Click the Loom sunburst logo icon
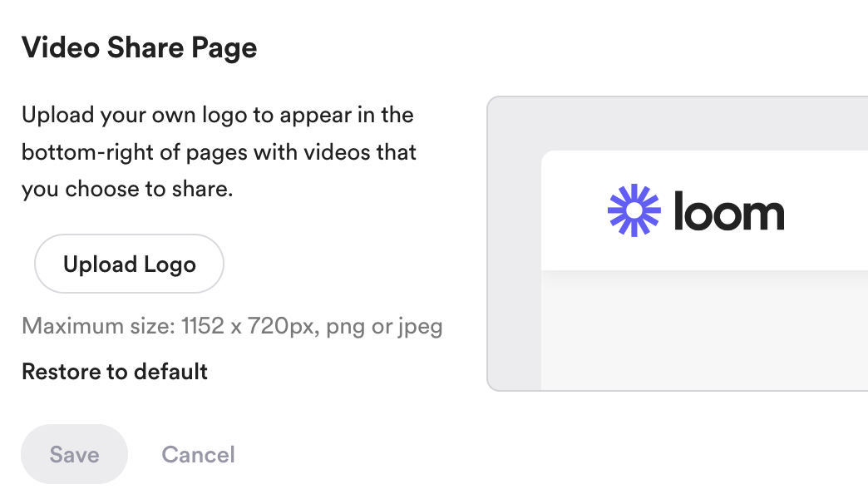Image resolution: width=868 pixels, height=504 pixels. pos(634,210)
